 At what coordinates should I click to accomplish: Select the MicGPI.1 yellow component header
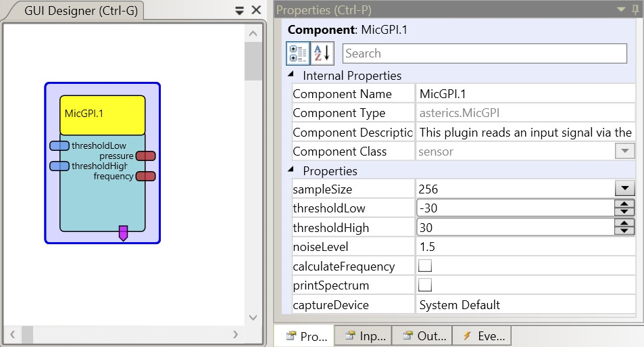pos(102,114)
